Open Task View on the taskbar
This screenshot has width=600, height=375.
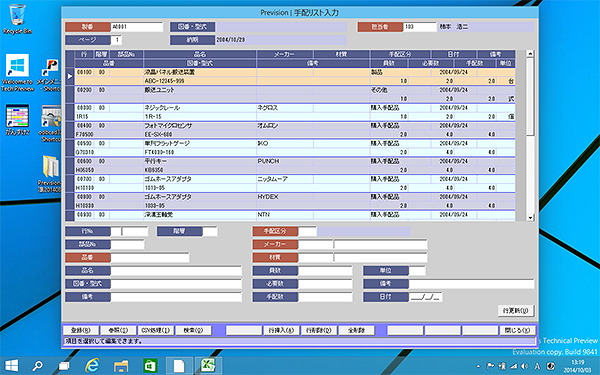64,366
